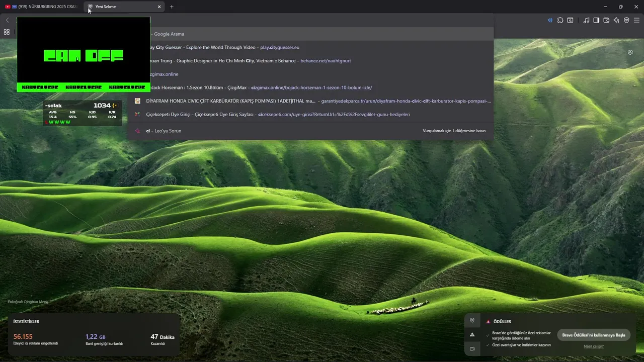The width and height of the screenshot is (644, 362).
Task: Toggle the sidebar panel icon
Action: [596, 20]
